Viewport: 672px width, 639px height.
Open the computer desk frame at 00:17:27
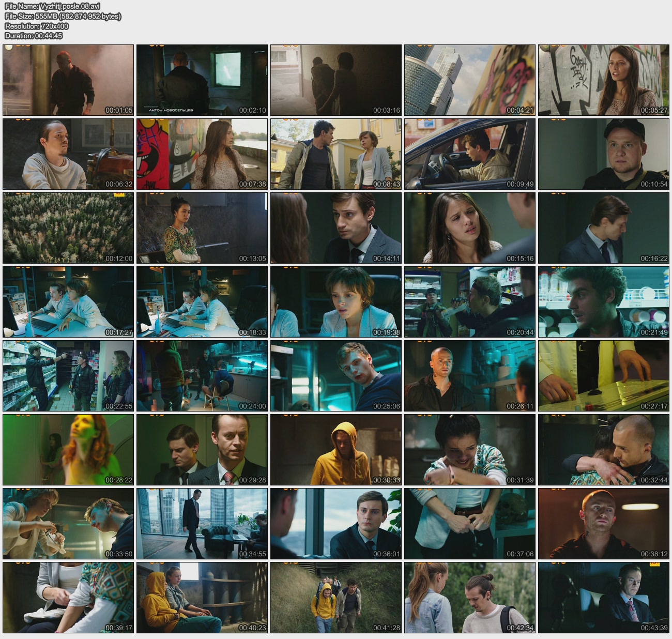click(68, 302)
